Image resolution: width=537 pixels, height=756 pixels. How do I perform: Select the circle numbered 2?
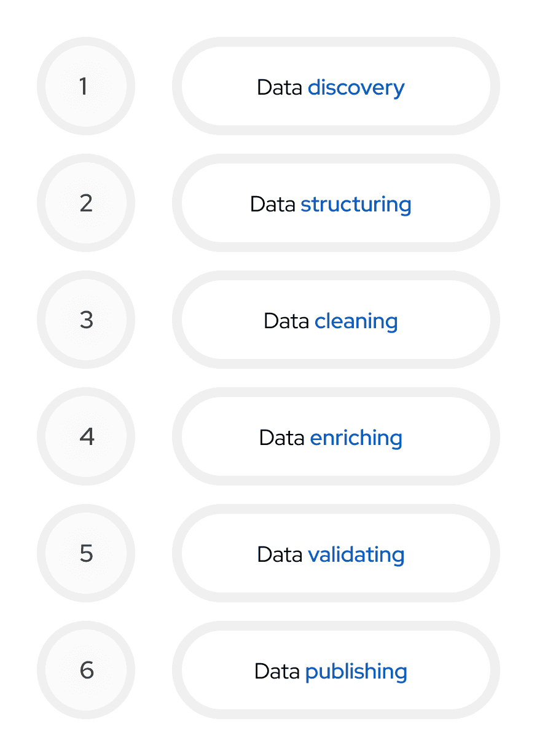[86, 203]
